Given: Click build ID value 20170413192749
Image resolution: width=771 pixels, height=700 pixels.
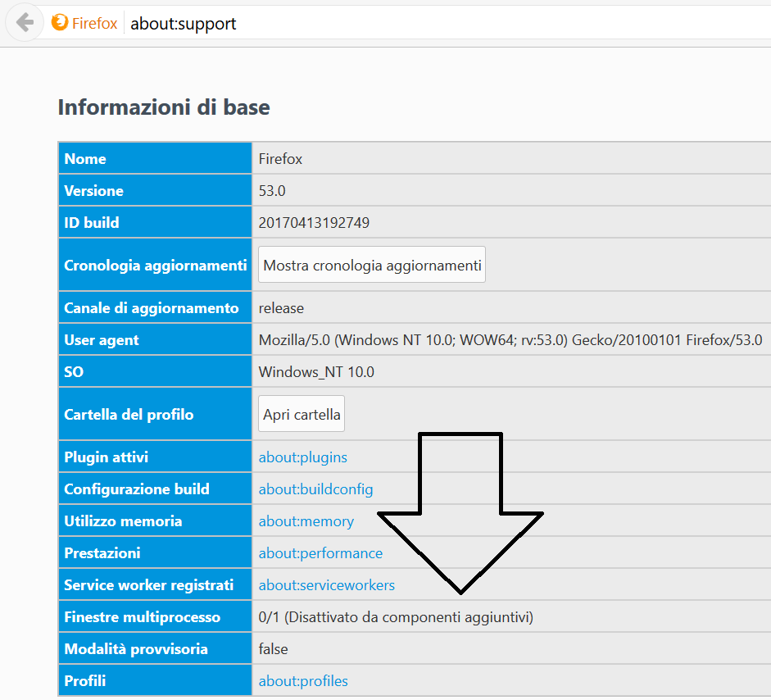Looking at the screenshot, I should click(x=314, y=223).
